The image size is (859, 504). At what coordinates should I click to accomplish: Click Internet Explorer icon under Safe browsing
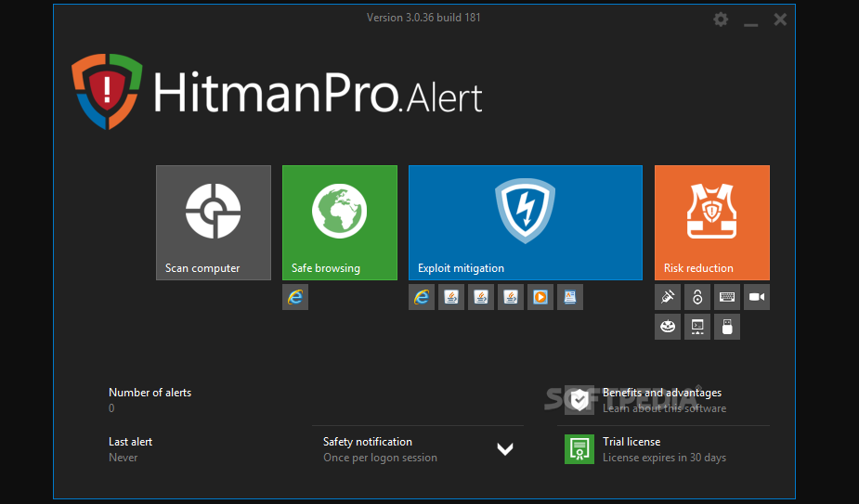click(295, 297)
